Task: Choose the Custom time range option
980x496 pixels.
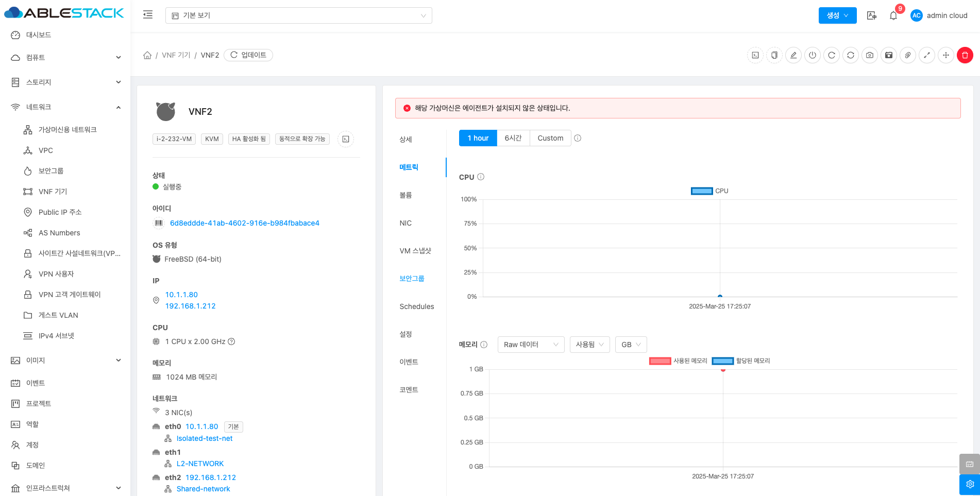Action: point(550,138)
